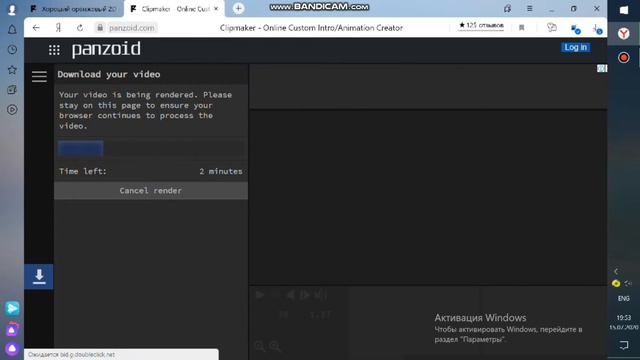
Task: Open the download panel arrow icon
Action: pyautogui.click(x=39, y=276)
